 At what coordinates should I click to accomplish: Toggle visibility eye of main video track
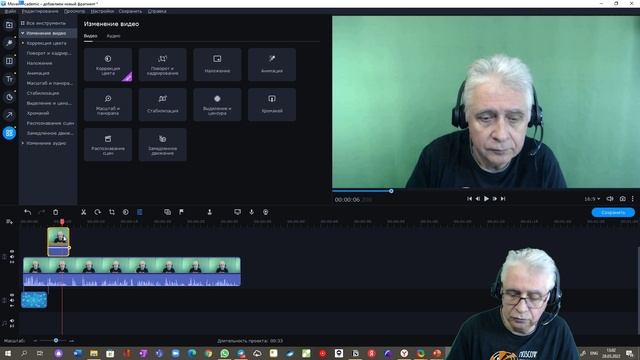pyautogui.click(x=12, y=252)
